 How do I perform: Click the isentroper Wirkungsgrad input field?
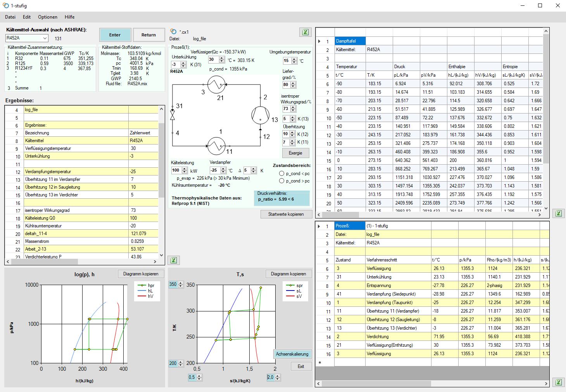pyautogui.click(x=286, y=109)
